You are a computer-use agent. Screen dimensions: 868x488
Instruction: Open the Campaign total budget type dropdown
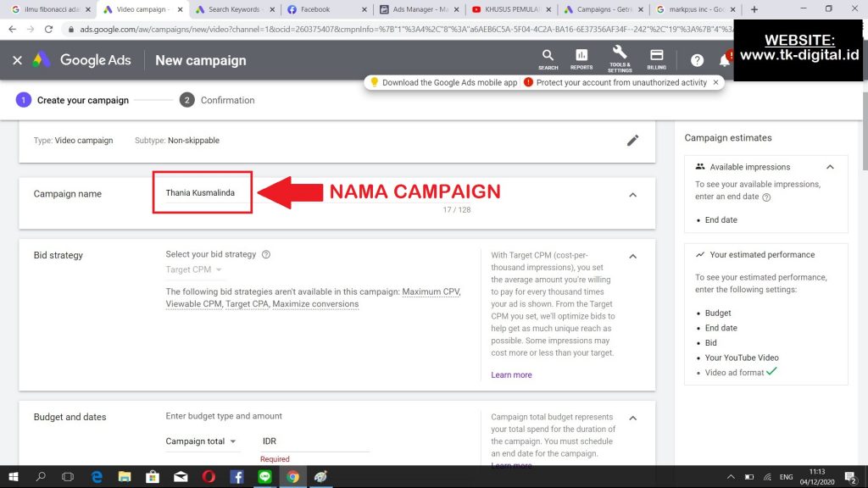pyautogui.click(x=202, y=441)
